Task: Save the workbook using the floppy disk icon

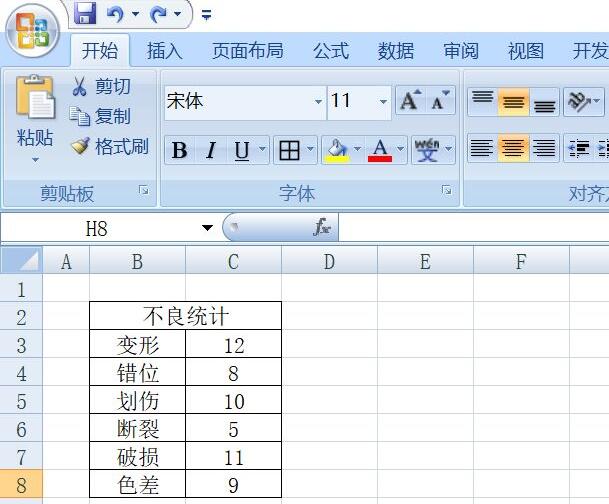Action: [85, 14]
